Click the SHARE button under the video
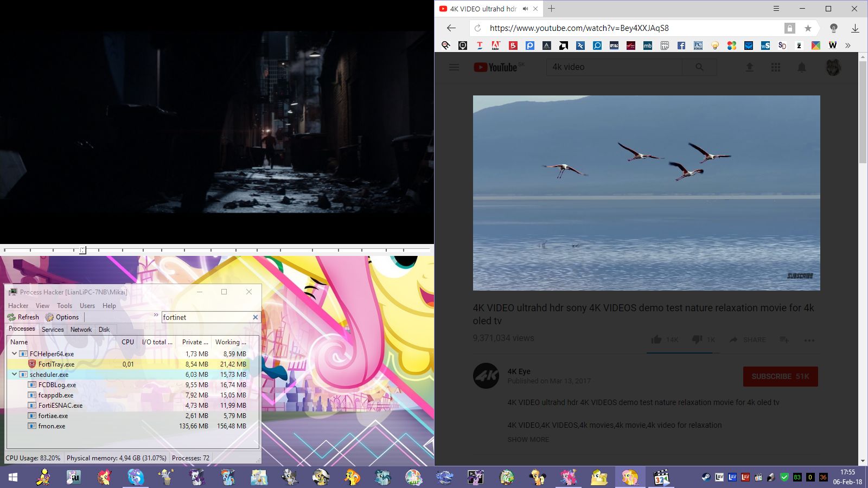 point(748,340)
